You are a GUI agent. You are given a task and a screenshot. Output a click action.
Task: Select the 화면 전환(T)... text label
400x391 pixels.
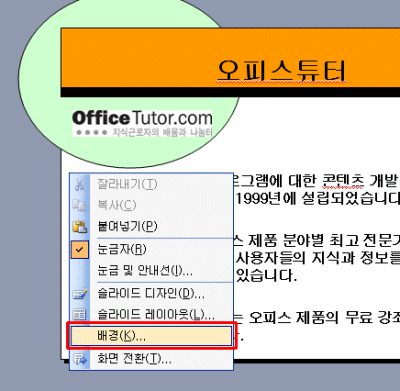click(x=134, y=359)
